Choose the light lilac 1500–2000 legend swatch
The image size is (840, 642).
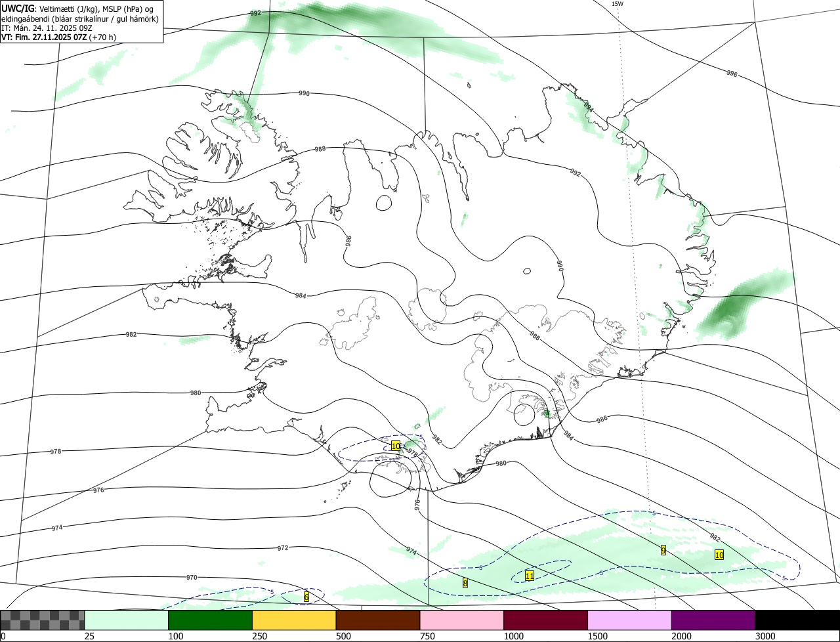click(x=630, y=620)
